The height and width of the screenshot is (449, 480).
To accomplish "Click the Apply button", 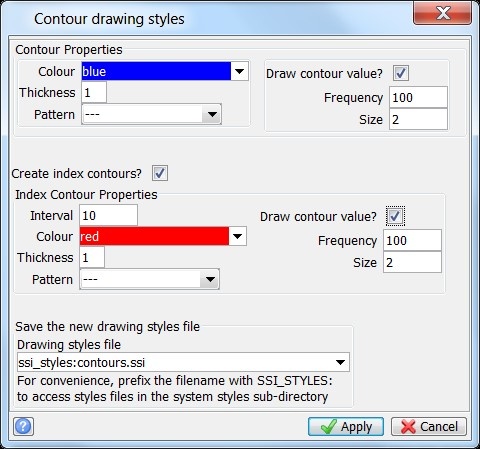I will [346, 427].
